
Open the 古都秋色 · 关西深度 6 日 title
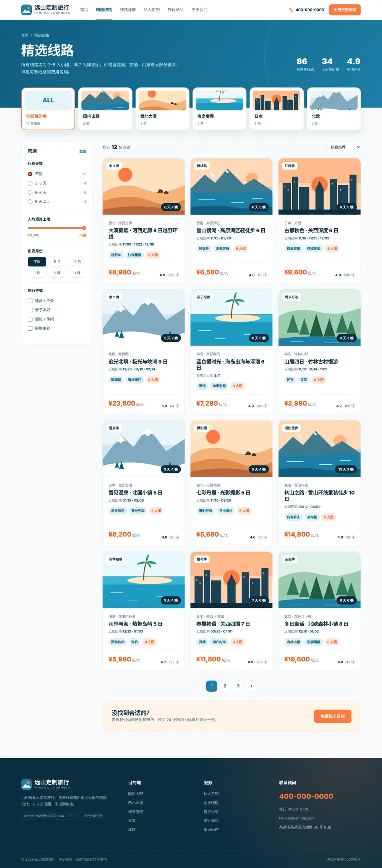pos(311,231)
